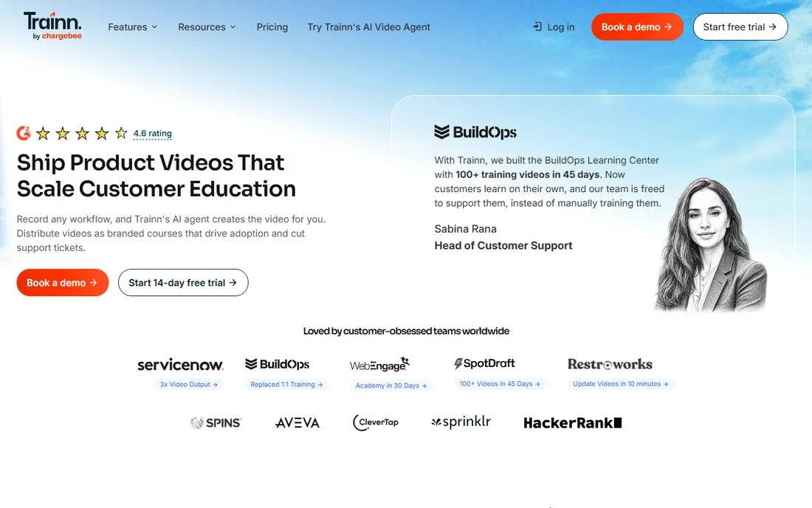Screen dimensions: 812x508
Task: Open the 3x Video Output link
Action: [188, 384]
